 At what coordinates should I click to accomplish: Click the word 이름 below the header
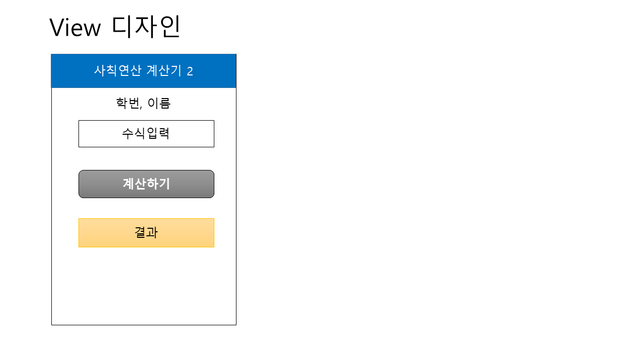pos(159,103)
